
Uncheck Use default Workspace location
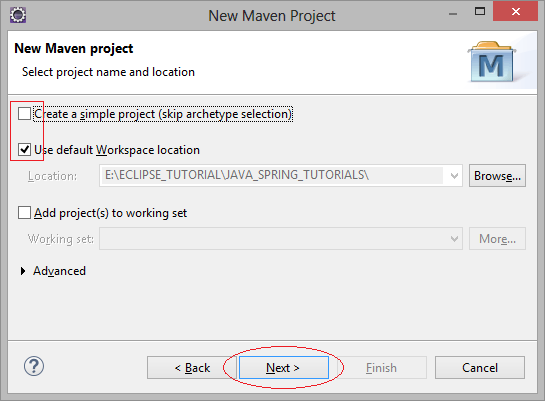click(x=24, y=150)
